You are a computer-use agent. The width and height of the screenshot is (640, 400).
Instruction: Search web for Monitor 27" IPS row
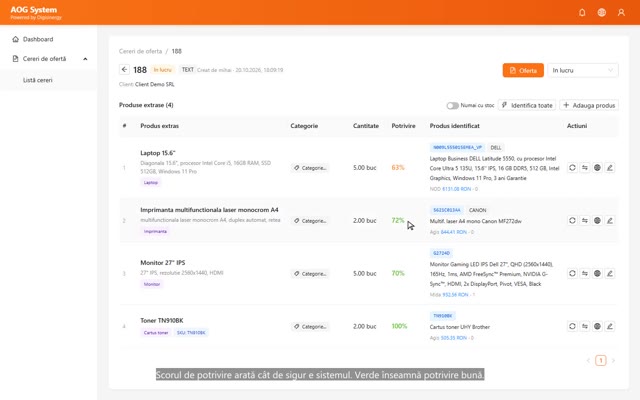coord(597,273)
